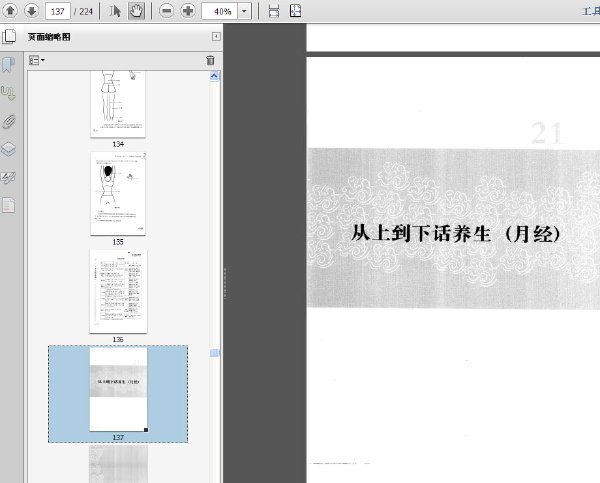Click the 40% zoom input field
600x483 pixels.
[220, 11]
